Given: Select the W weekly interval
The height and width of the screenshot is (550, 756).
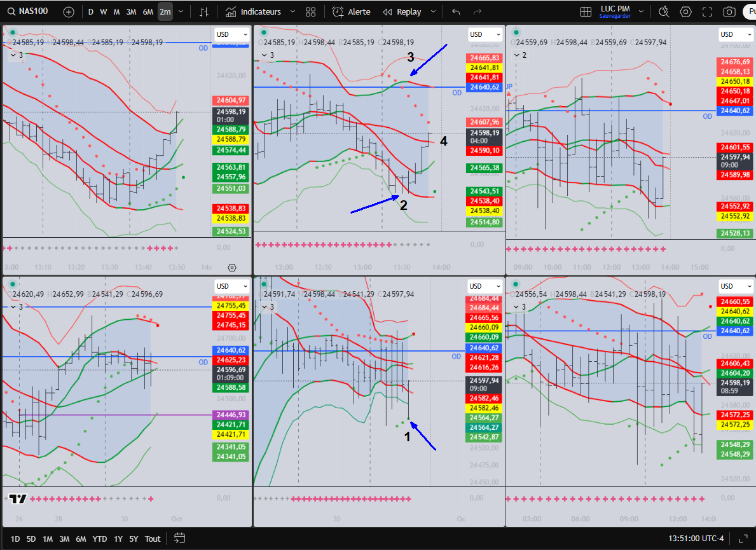Looking at the screenshot, I should [x=103, y=11].
